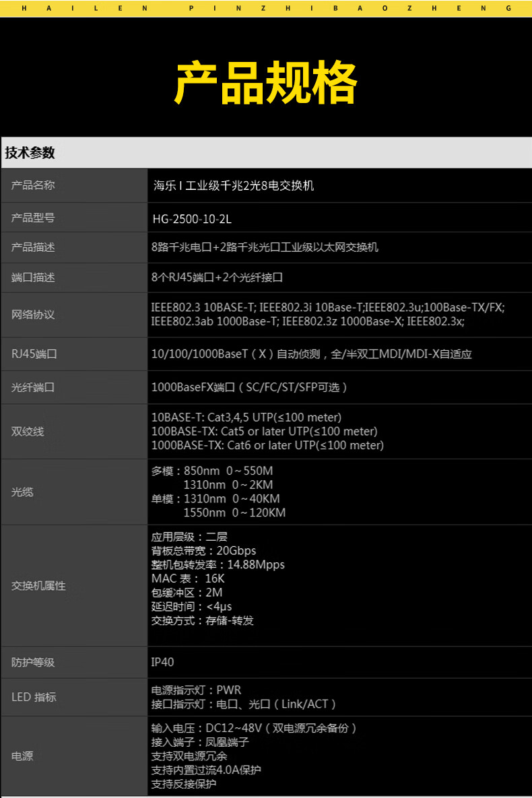Click the 电源指示灯：PWR line
Viewport: 532px width, 798px height.
coord(196,690)
